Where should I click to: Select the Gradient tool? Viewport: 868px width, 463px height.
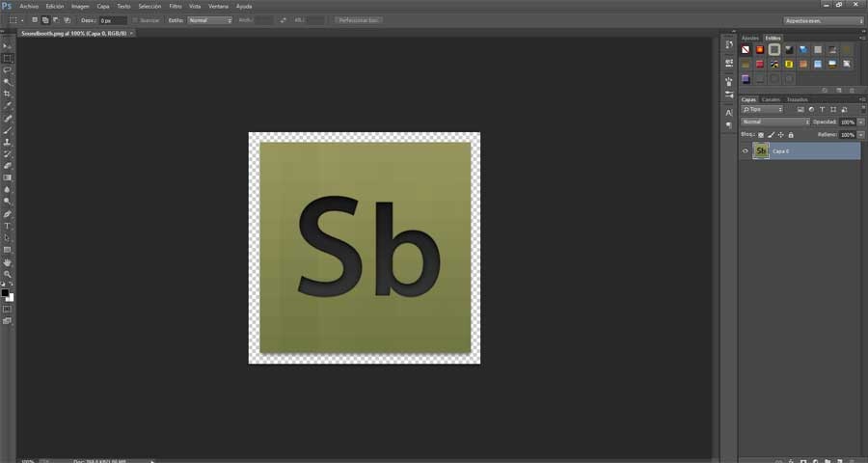click(7, 177)
